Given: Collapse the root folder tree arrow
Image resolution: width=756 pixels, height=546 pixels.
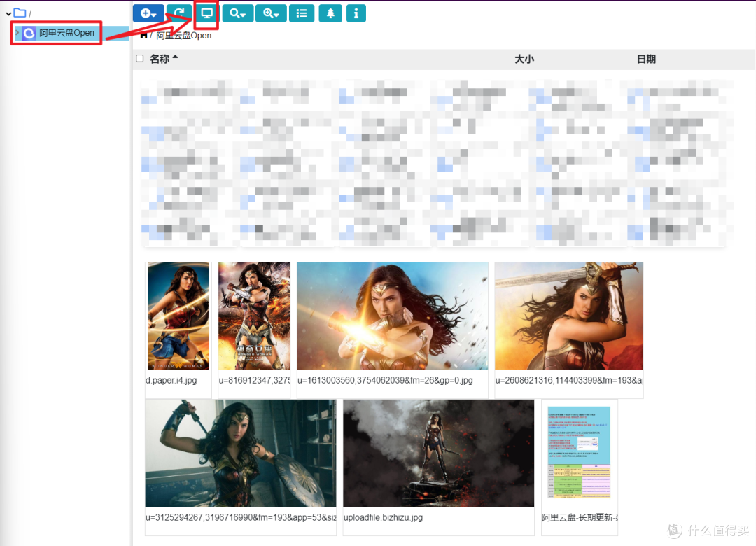Looking at the screenshot, I should pyautogui.click(x=8, y=13).
